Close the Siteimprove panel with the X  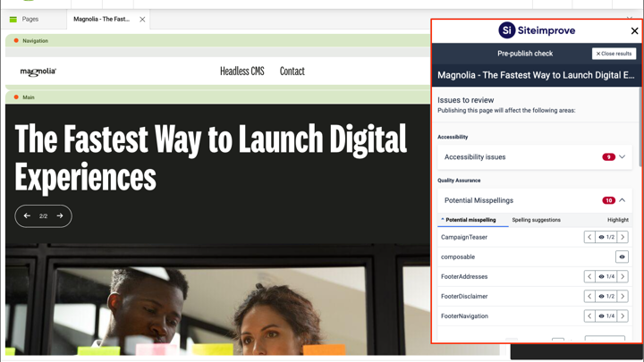(634, 30)
